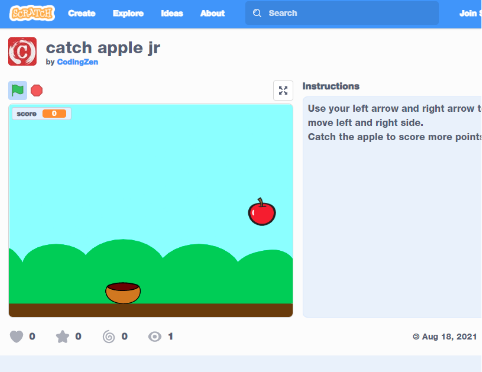Open the CodingZen author link
Viewport: 482px width, 372px height.
click(x=77, y=62)
